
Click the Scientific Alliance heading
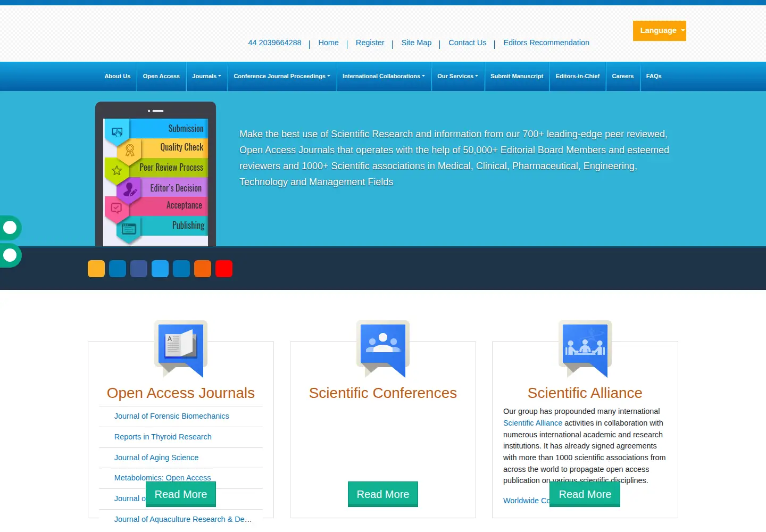point(585,393)
